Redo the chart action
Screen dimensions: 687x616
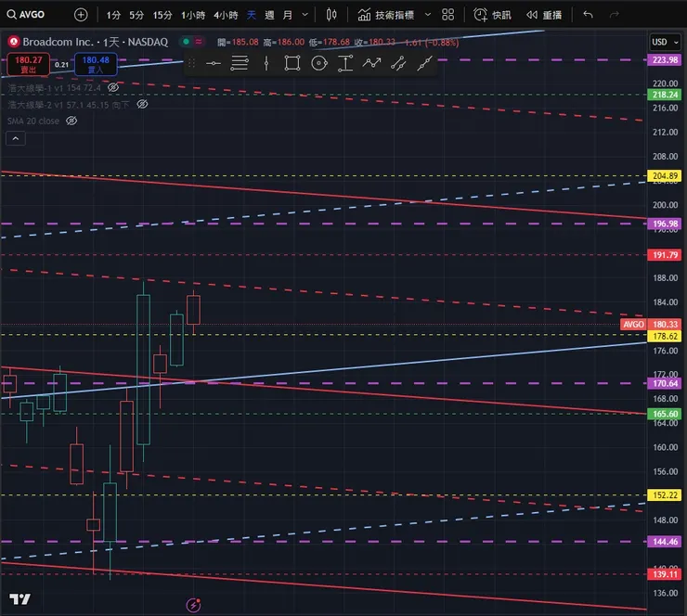coord(615,15)
